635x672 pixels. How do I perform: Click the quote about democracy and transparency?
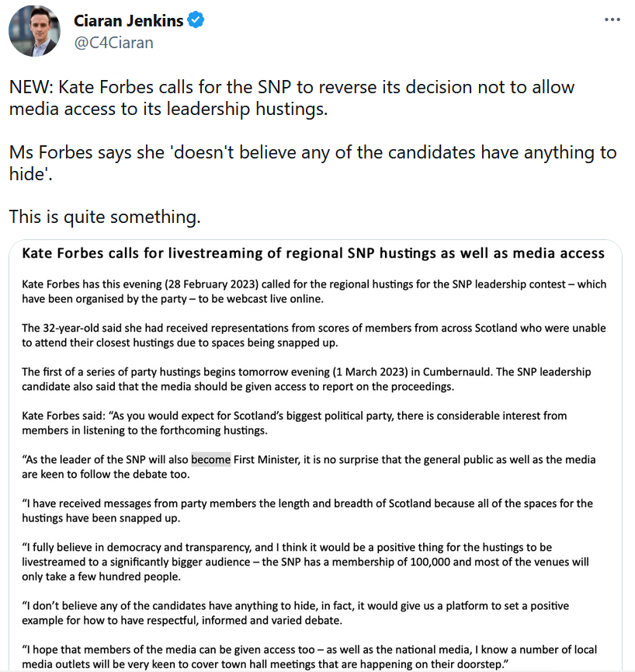click(305, 562)
